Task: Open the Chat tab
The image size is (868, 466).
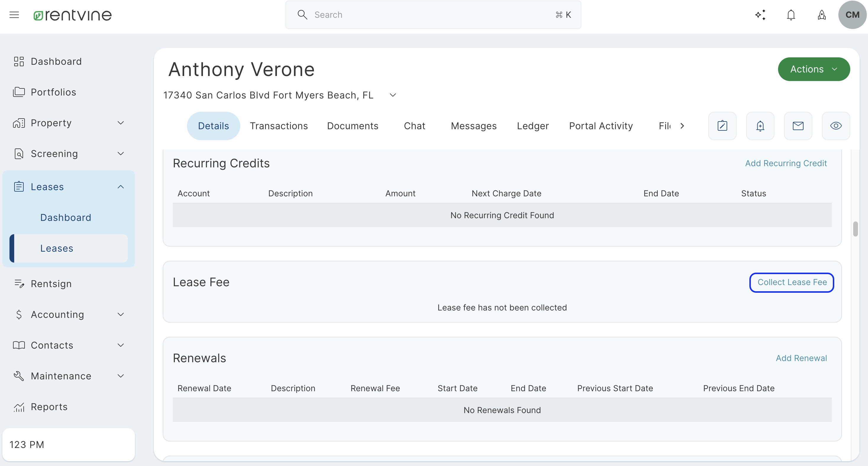Action: [414, 126]
